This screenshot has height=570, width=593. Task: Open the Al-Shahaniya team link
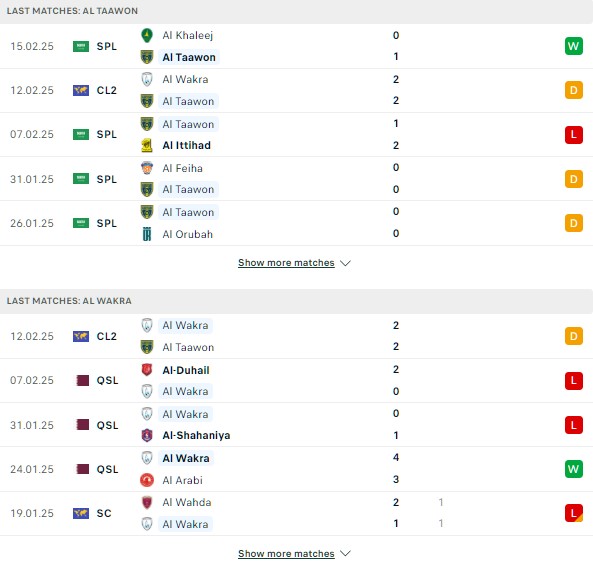tap(196, 435)
